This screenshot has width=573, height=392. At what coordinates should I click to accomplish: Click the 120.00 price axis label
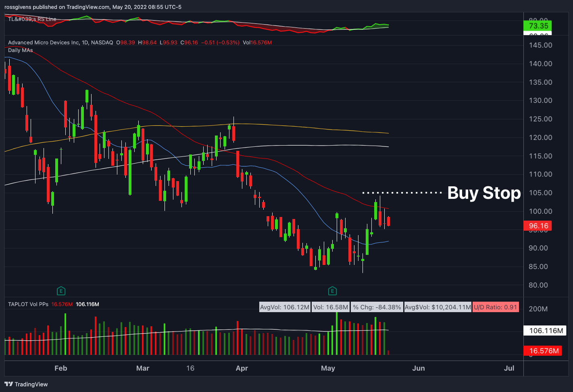(541, 138)
